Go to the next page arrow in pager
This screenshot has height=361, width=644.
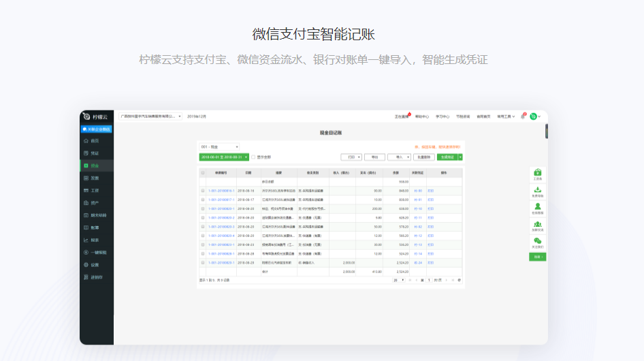447,280
